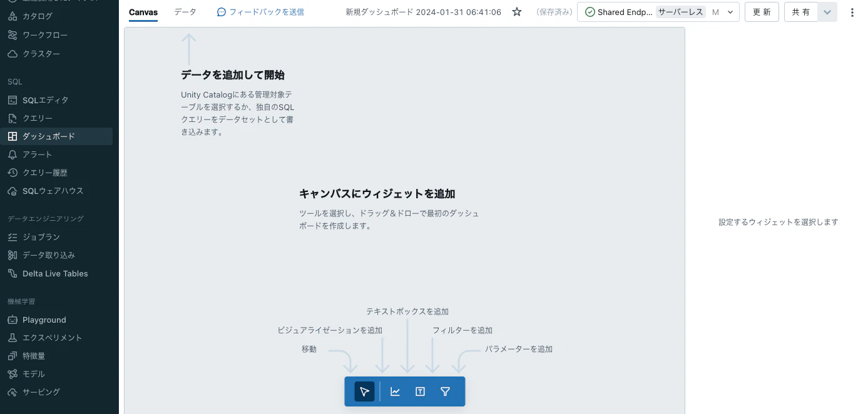Click the query file icon

[x=13, y=118]
